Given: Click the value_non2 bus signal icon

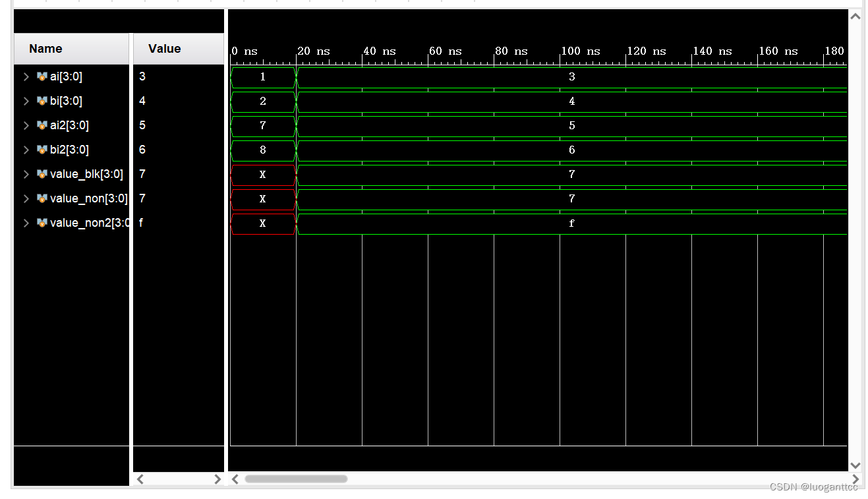Looking at the screenshot, I should click(x=42, y=223).
